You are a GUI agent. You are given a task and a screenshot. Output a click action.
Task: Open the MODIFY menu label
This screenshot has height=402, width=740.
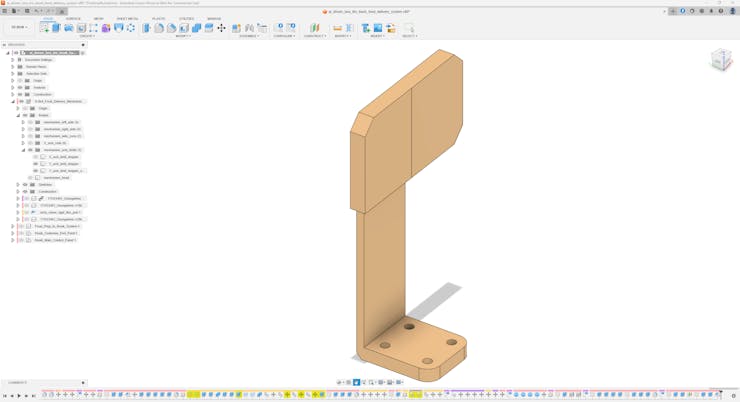point(183,36)
